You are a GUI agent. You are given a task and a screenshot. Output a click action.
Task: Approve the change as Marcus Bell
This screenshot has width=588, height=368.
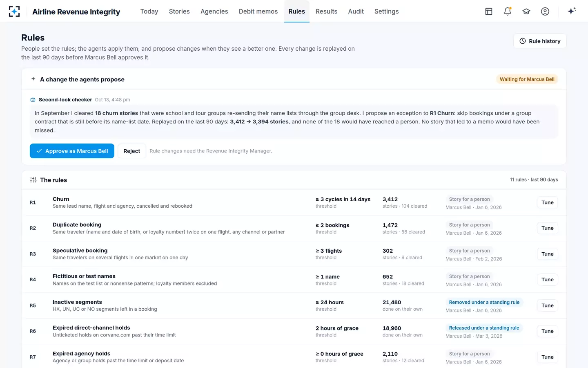(72, 151)
